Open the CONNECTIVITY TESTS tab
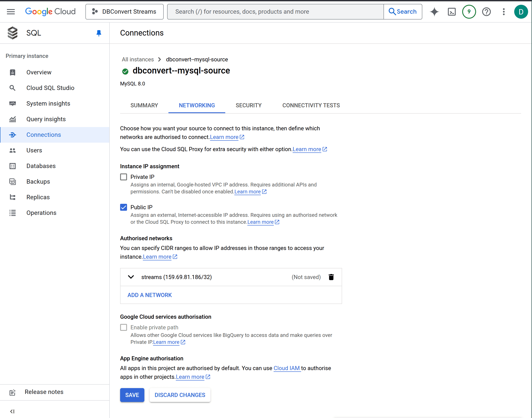 (311, 105)
